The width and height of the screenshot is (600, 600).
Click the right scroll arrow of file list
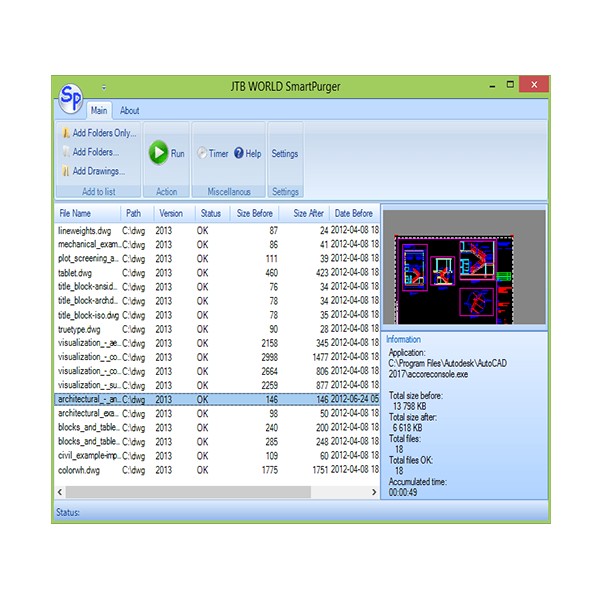[x=374, y=492]
